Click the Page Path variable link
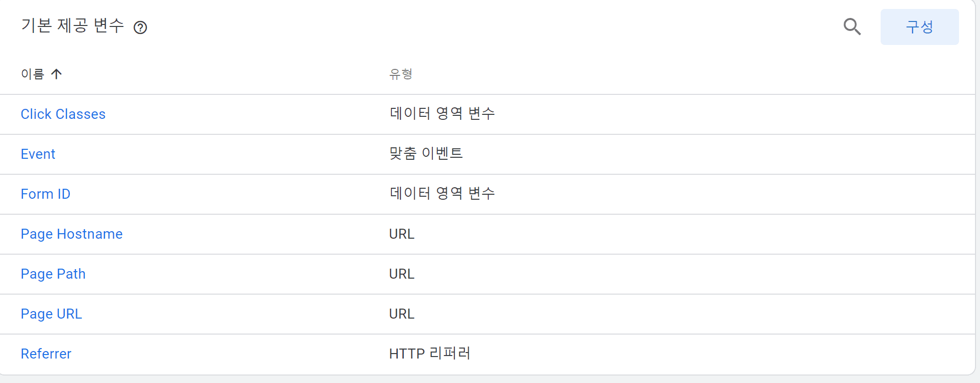This screenshot has width=980, height=383. [53, 274]
